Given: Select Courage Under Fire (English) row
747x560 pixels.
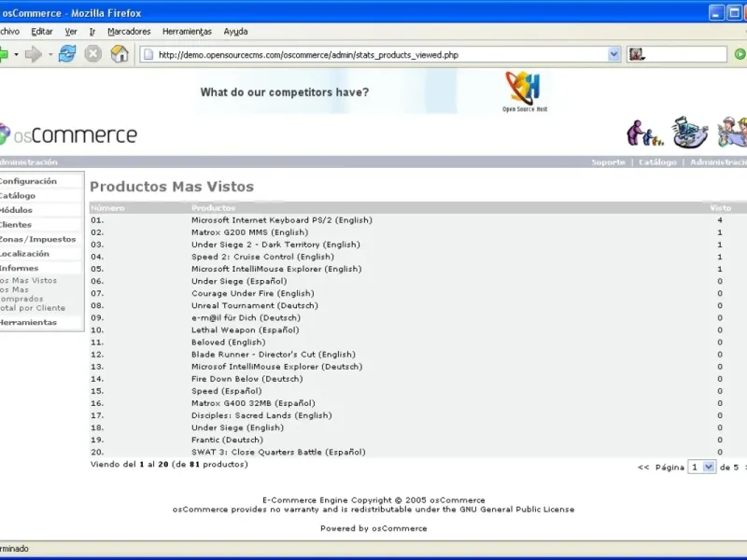Looking at the screenshot, I should coord(417,293).
